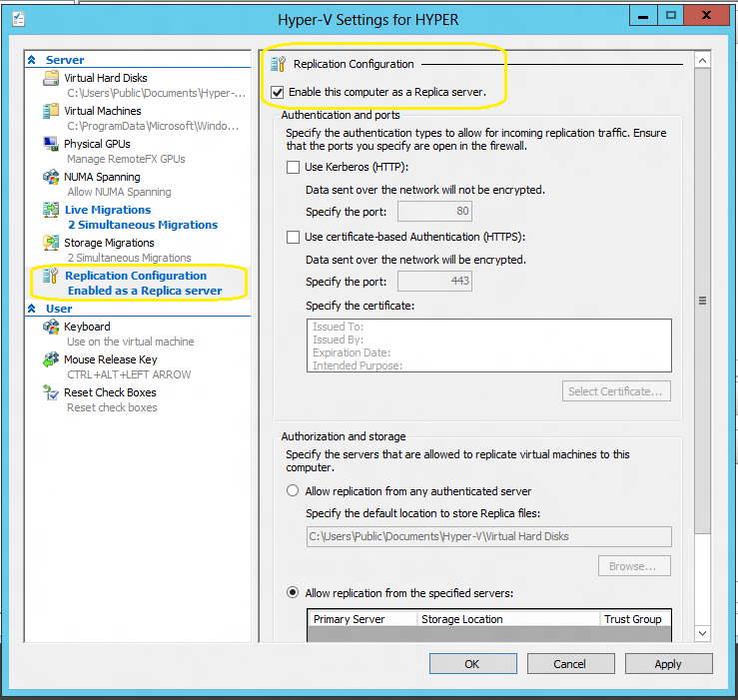This screenshot has height=700, width=738.
Task: Click the Keyboard settings icon
Action: [x=51, y=328]
